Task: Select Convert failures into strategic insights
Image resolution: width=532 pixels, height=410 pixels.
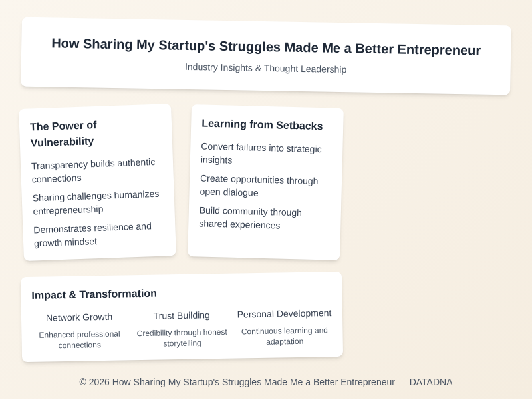Action: coord(261,154)
